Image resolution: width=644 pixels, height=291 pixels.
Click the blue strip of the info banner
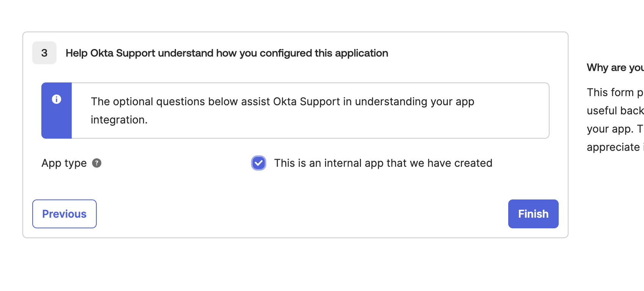[x=57, y=111]
